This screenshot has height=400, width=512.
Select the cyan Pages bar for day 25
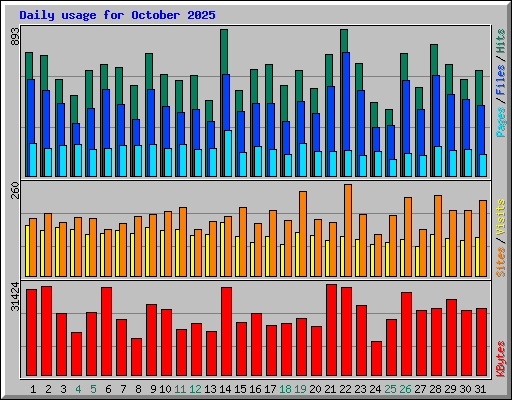[x=393, y=168]
